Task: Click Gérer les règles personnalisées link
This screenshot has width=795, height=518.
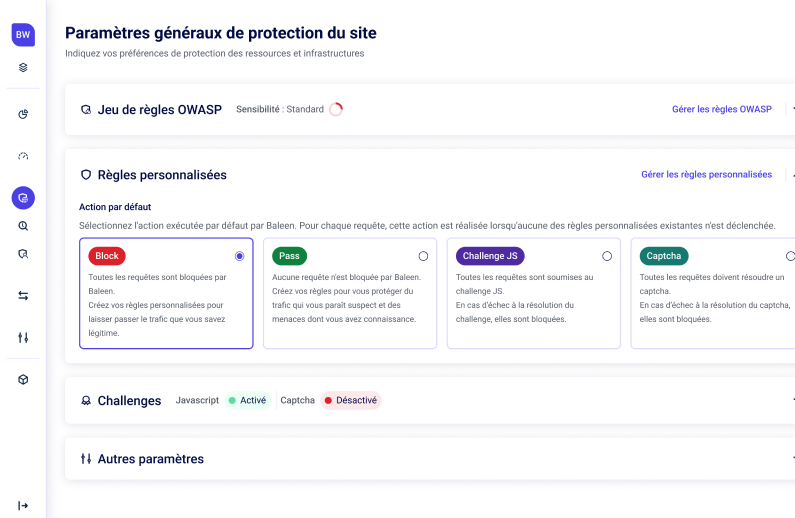Action: tap(706, 174)
